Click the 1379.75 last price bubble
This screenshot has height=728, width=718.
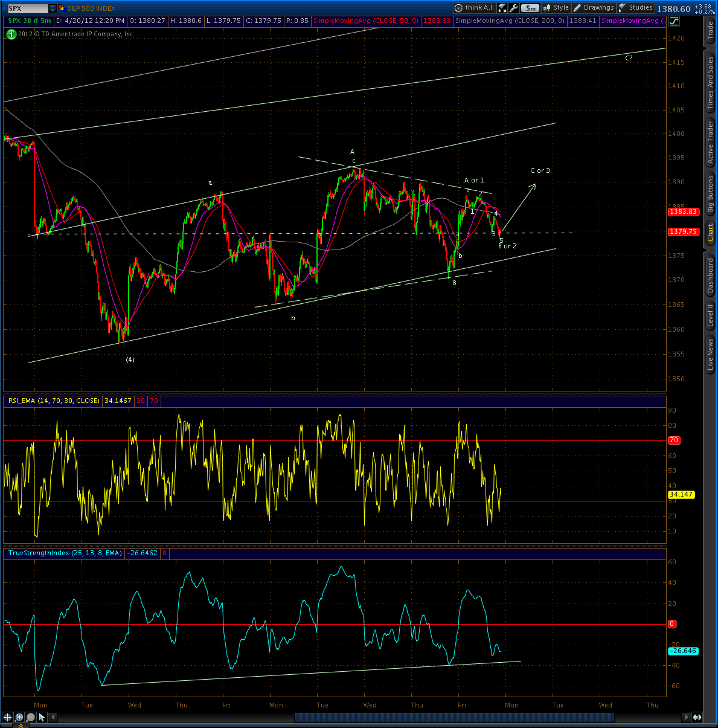[684, 231]
